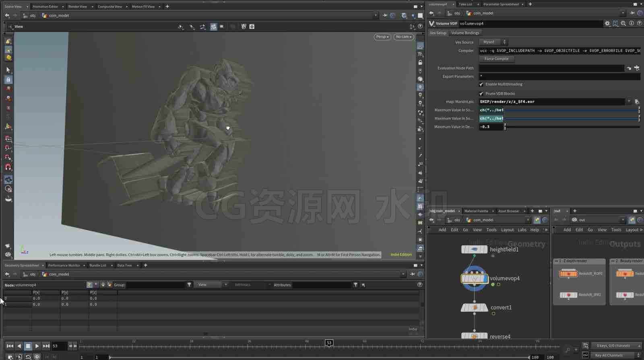Toggle Enable Multithreading checkbox
The image size is (644, 360).
[481, 84]
